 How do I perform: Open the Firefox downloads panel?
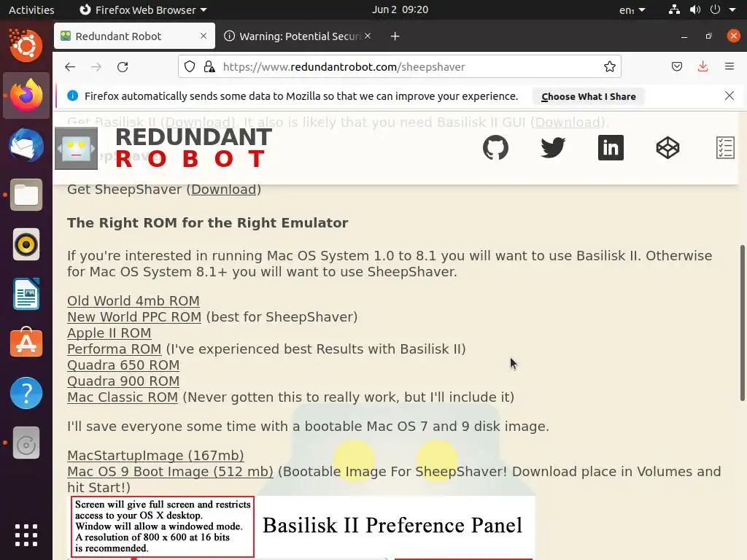[x=703, y=66]
